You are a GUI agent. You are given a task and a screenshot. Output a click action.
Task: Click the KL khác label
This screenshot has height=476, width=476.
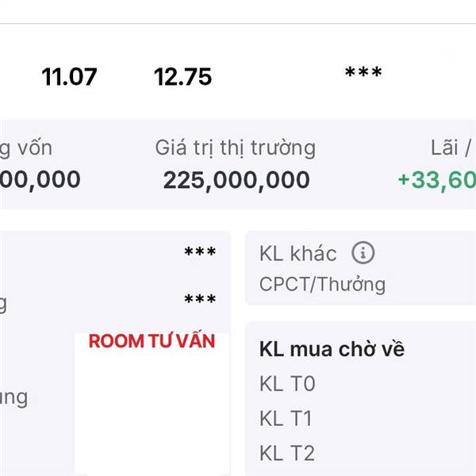297,253
